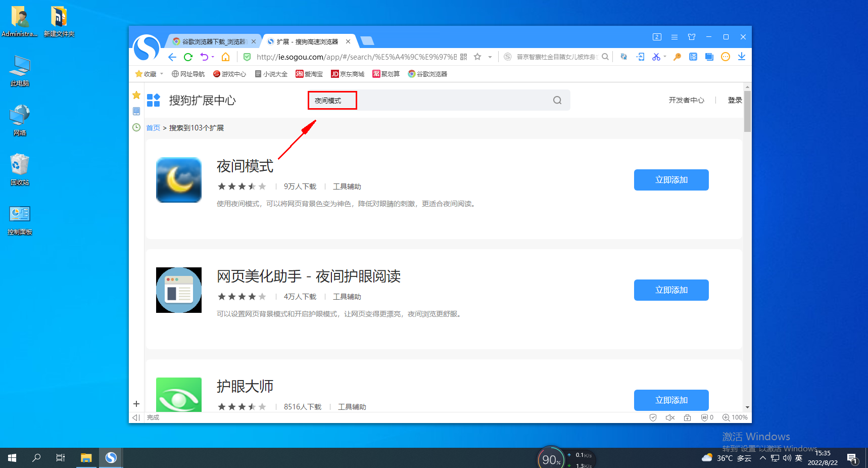Click the browser address bar URL
868x468 pixels.
[356, 57]
